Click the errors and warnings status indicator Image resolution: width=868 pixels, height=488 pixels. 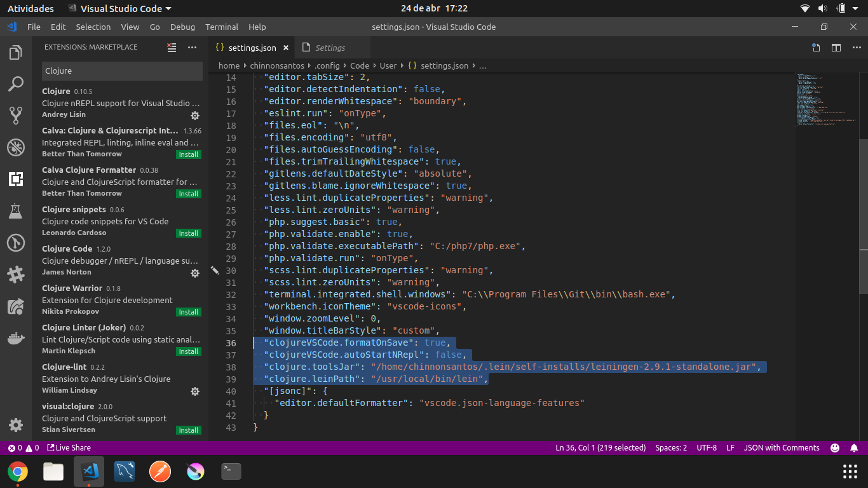tap(23, 447)
